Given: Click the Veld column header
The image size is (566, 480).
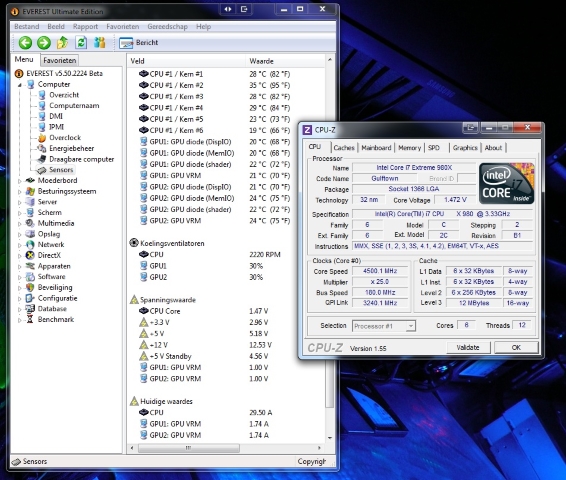Looking at the screenshot, I should (187, 61).
